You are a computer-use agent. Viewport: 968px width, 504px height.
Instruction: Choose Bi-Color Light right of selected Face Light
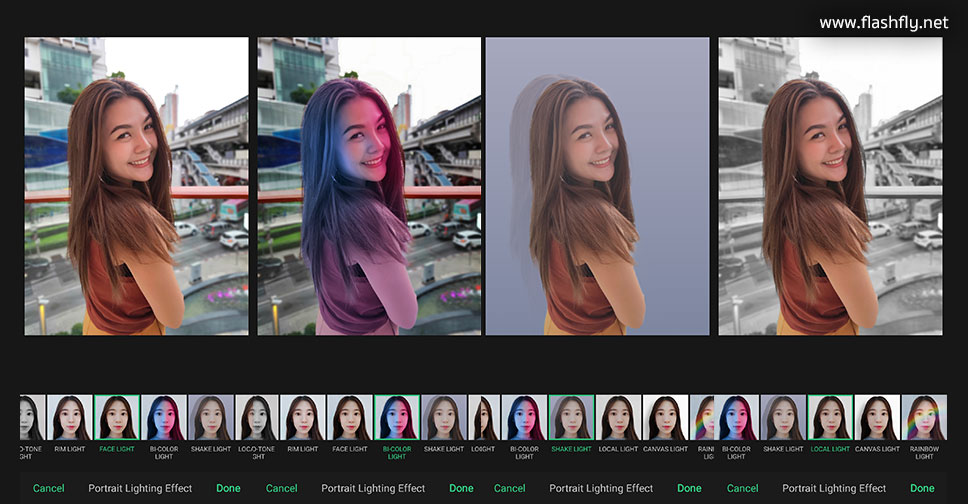click(164, 418)
